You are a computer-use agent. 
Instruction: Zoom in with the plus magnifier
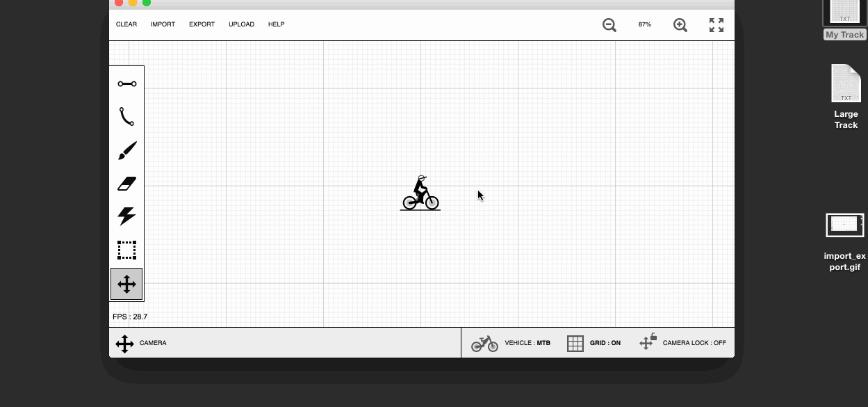(680, 25)
